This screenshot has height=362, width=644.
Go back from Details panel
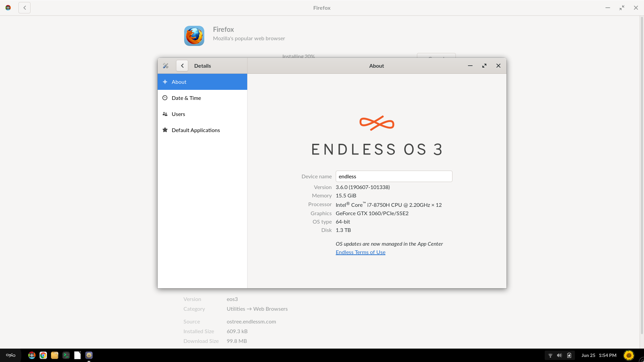(x=182, y=66)
